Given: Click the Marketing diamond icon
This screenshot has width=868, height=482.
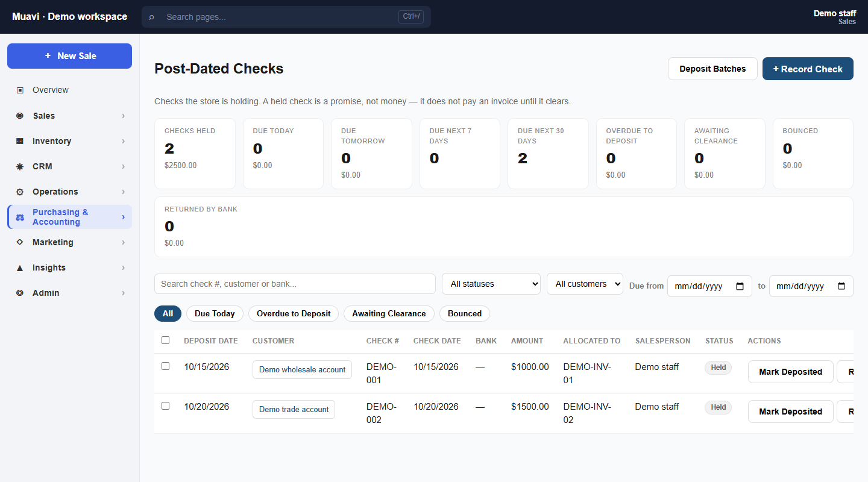Looking at the screenshot, I should coord(20,242).
